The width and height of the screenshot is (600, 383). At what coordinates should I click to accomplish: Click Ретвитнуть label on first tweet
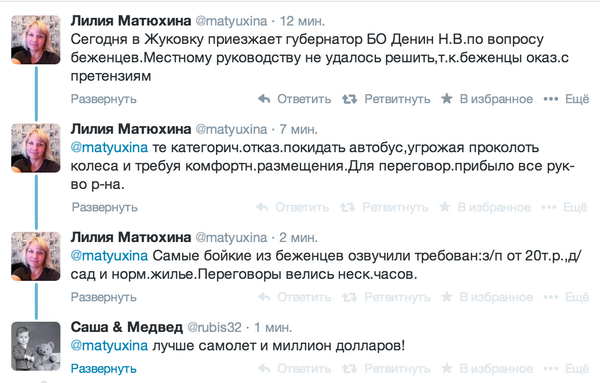point(397,99)
